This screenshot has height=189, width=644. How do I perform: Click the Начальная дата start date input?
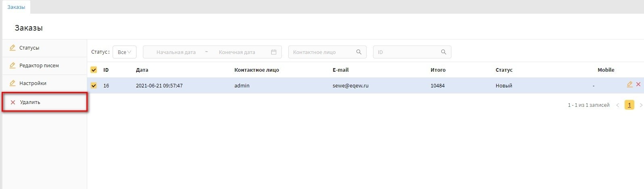176,52
